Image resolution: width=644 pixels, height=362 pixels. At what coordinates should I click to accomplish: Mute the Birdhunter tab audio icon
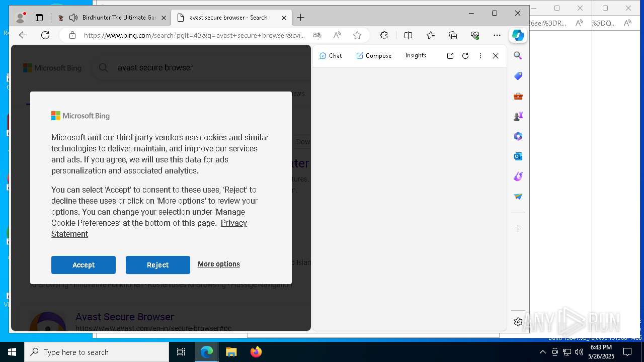point(73,18)
